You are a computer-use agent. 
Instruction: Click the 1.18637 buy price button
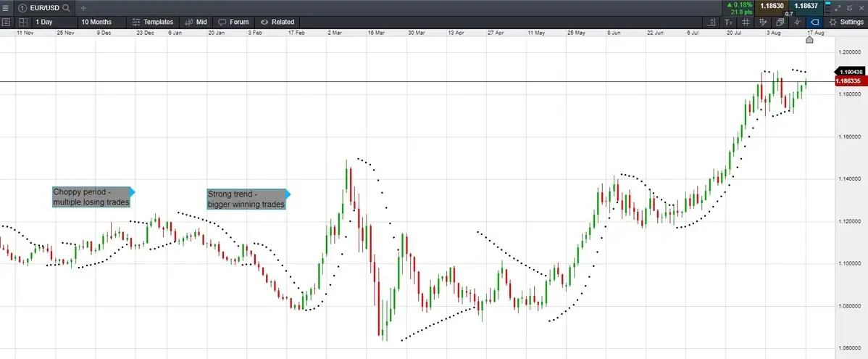[806, 7]
